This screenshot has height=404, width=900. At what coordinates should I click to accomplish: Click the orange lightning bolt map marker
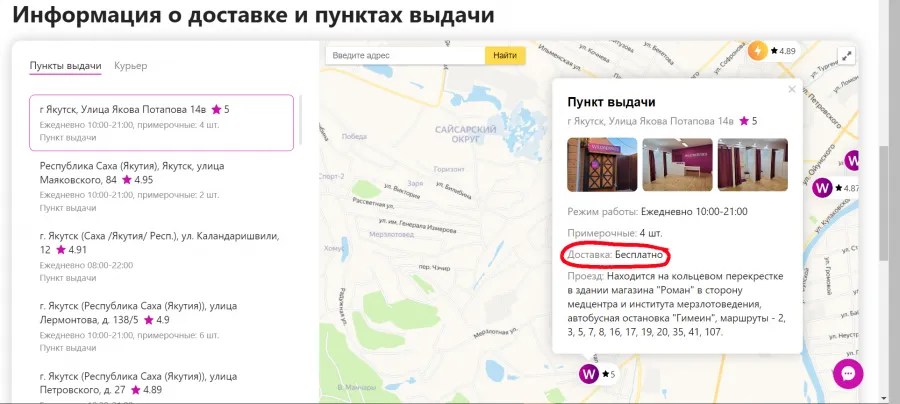(758, 51)
